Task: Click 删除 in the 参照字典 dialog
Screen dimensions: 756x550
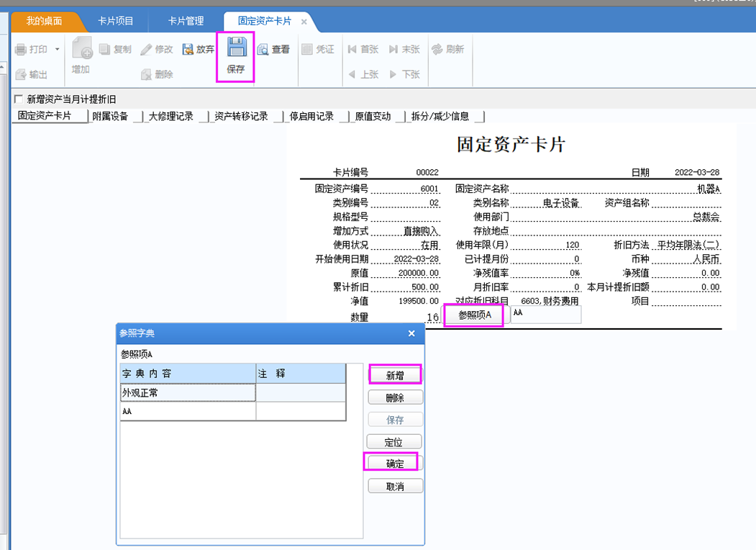Action: tap(395, 397)
